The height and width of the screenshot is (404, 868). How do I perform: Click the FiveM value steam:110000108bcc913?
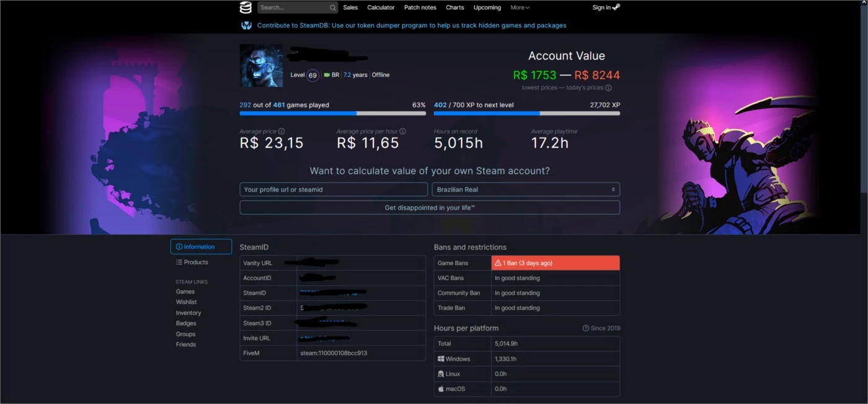pos(334,353)
